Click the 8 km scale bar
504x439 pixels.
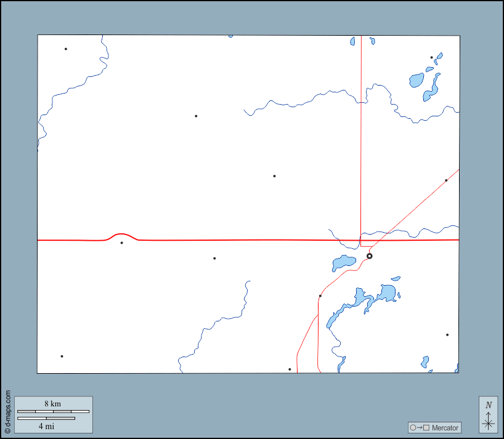(53, 411)
